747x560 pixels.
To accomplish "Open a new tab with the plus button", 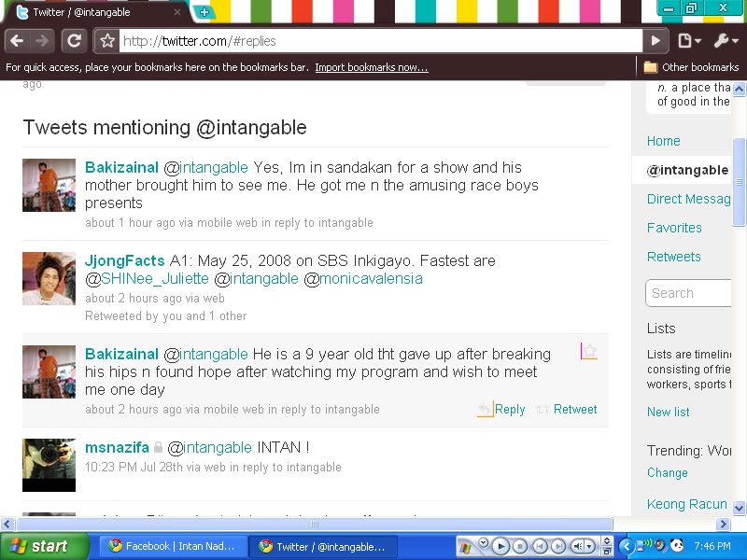I will tap(204, 12).
